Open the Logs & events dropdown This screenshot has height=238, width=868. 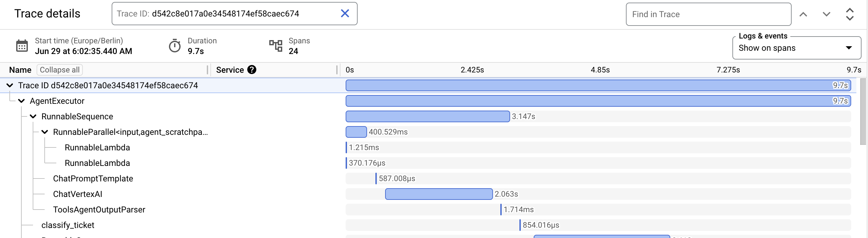(796, 48)
